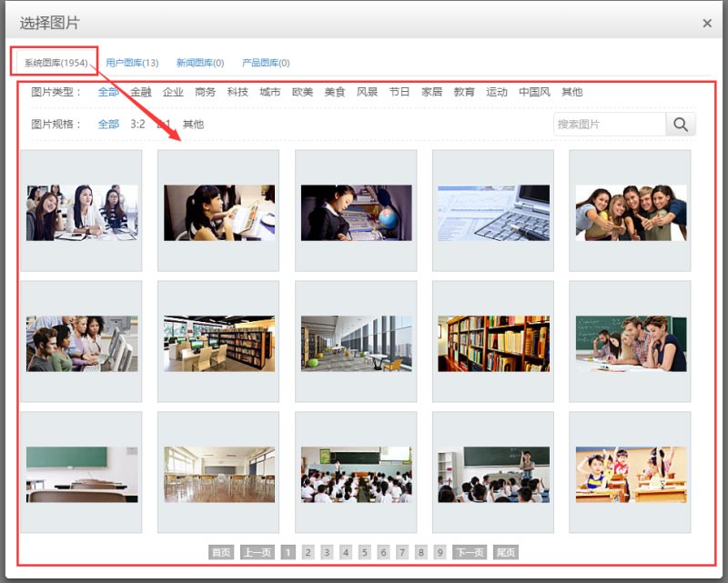Jump to 尾页 last page
Image resolution: width=728 pixels, height=583 pixels.
tap(506, 552)
